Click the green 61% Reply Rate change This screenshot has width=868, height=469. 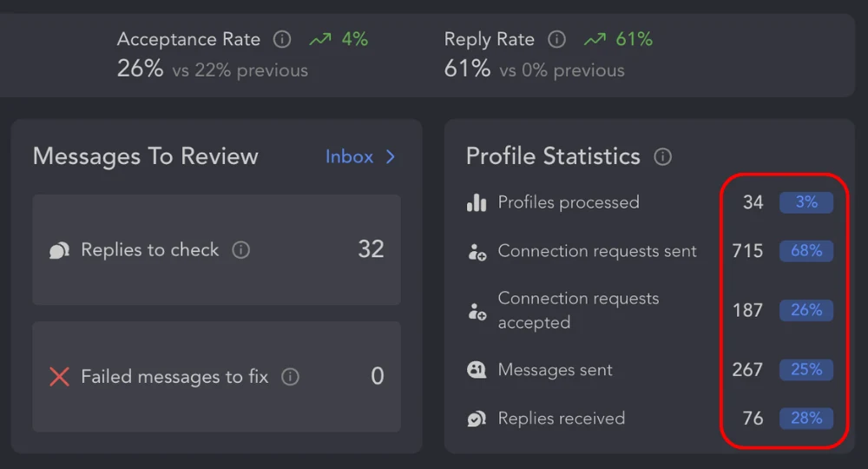pyautogui.click(x=635, y=39)
